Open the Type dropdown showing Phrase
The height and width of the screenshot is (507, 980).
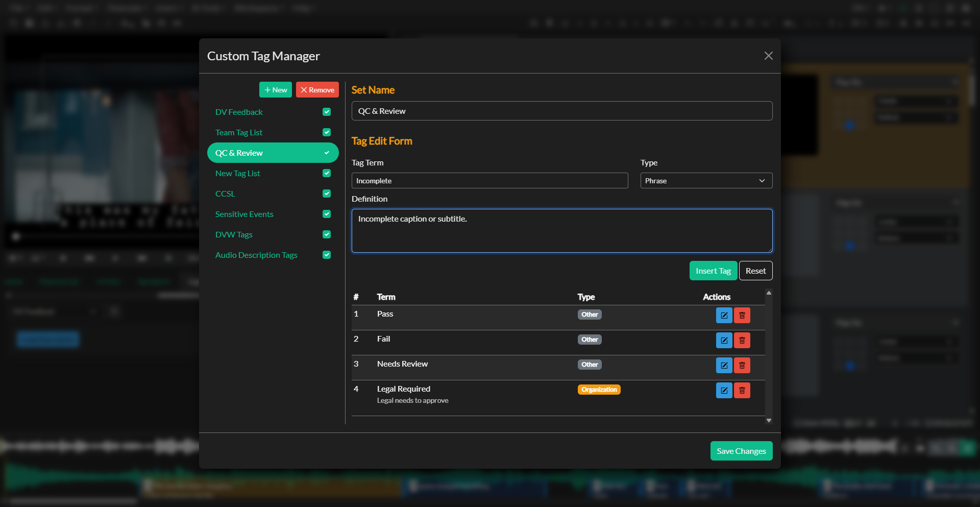click(706, 180)
